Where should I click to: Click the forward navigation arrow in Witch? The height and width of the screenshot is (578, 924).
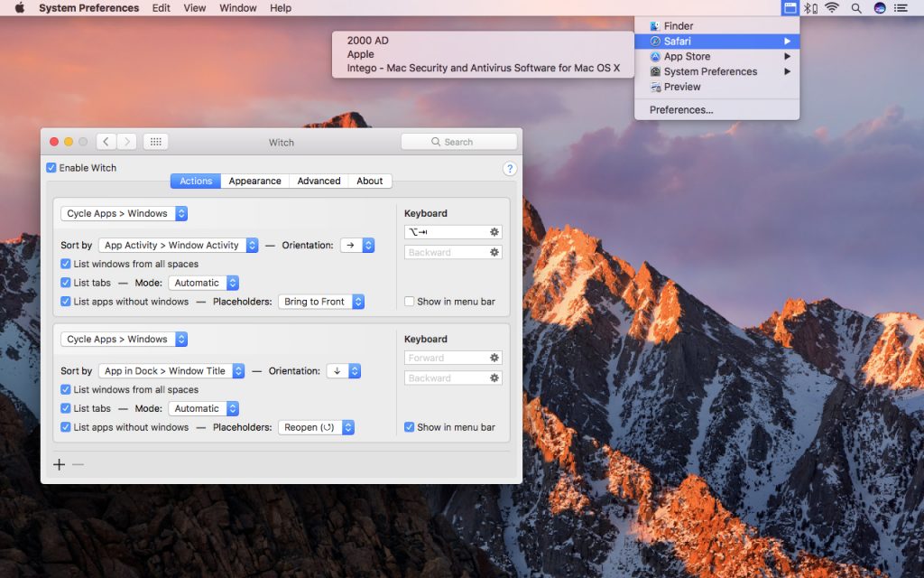(x=126, y=142)
